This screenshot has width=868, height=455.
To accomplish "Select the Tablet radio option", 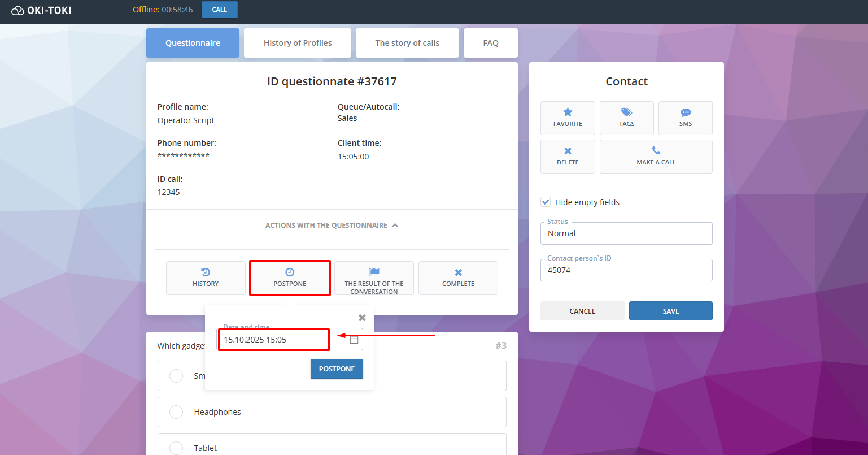I will click(x=176, y=448).
